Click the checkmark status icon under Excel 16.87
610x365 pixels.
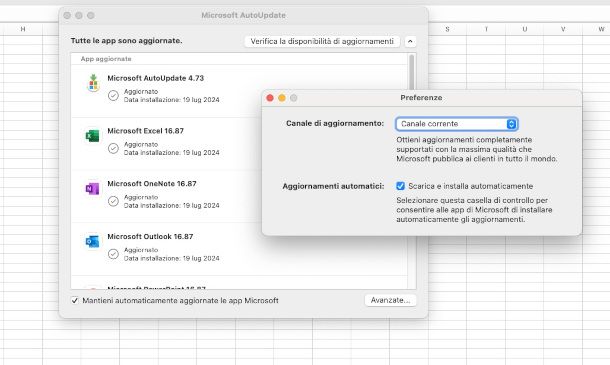coord(113,148)
